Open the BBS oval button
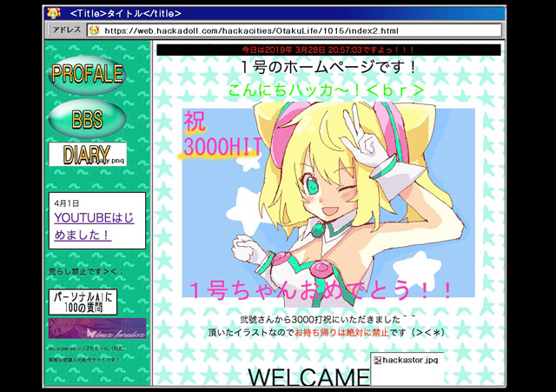Viewport: 556px width, 392px height. pyautogui.click(x=88, y=119)
